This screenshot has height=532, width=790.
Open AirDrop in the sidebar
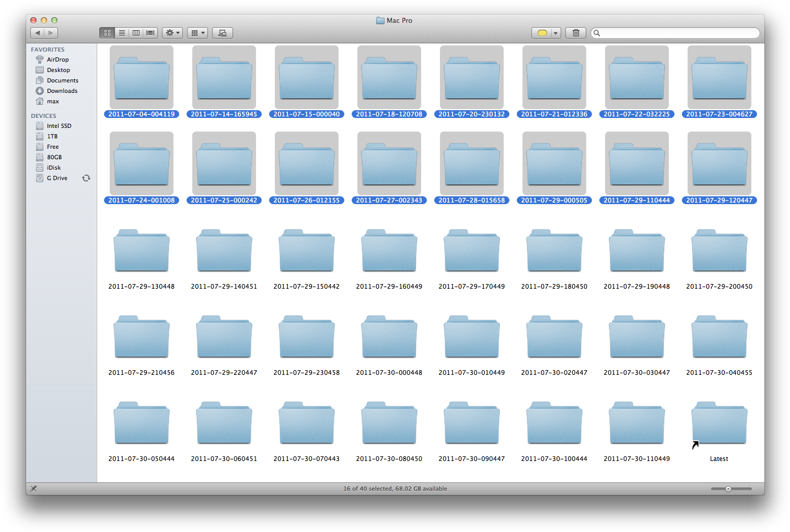coord(57,60)
